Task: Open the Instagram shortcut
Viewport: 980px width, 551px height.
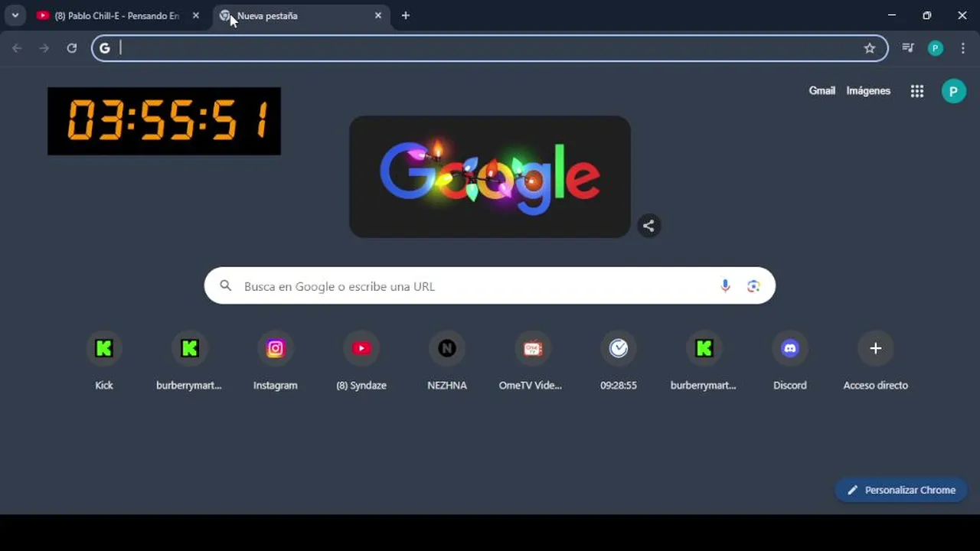Action: [275, 361]
